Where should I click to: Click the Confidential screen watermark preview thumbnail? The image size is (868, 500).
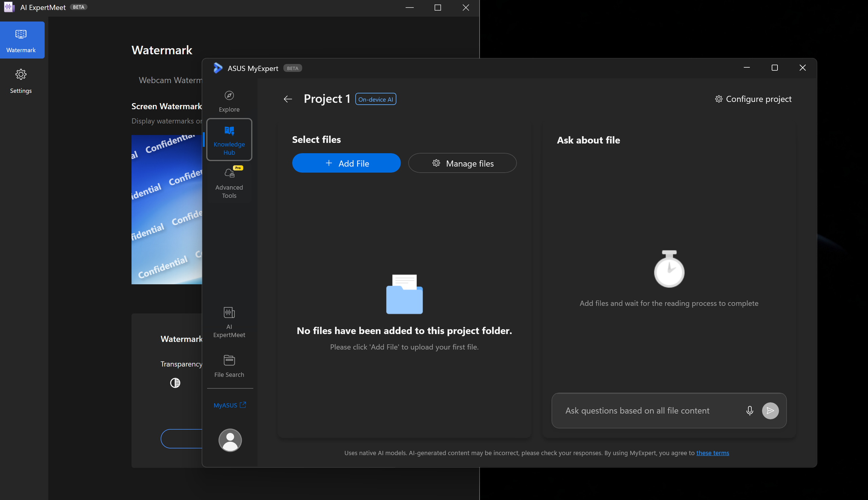(x=167, y=209)
